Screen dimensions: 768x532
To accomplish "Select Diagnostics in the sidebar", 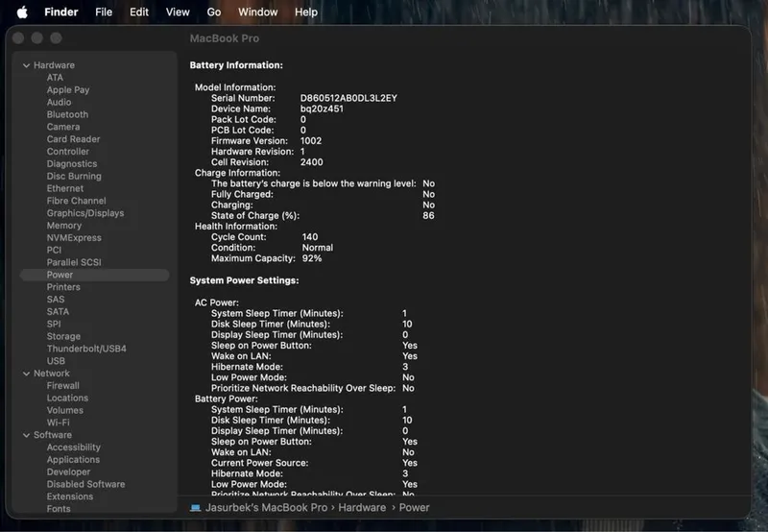I will (x=72, y=163).
